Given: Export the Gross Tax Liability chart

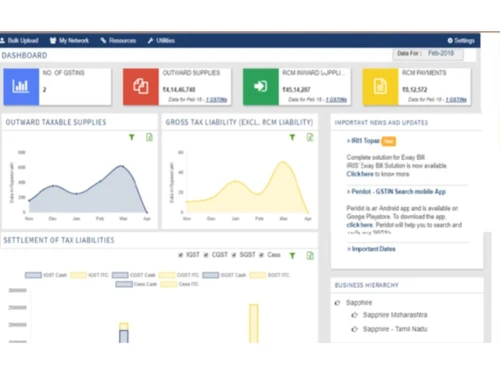Looking at the screenshot, I should coord(310,137).
